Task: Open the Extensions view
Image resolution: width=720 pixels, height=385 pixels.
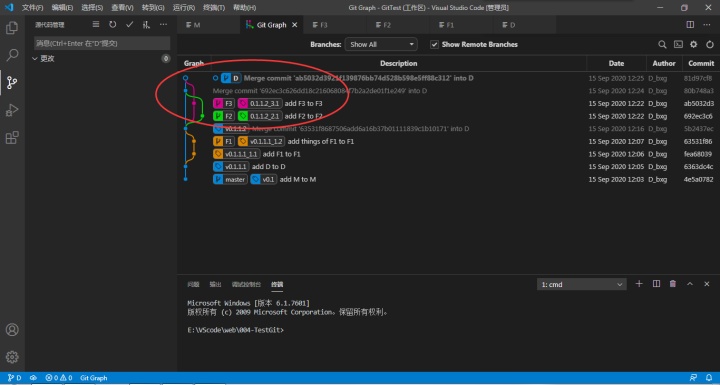Action: (12, 137)
